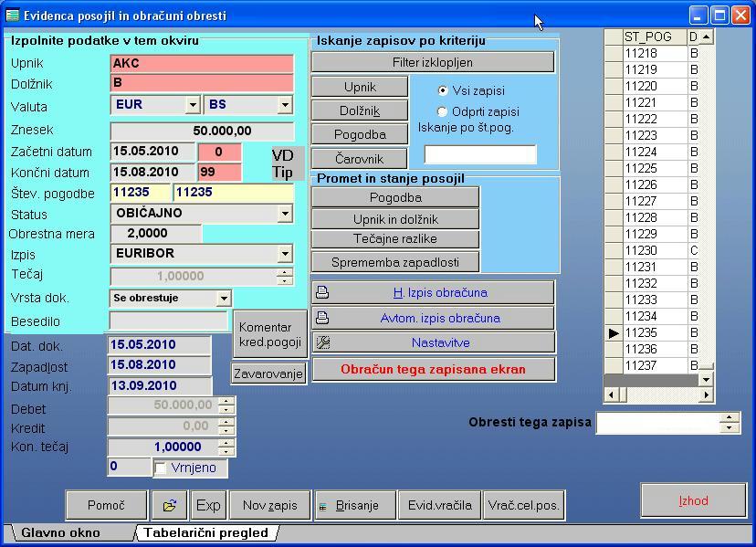Click the table's horizontal scrollbar right arrow
This screenshot has width=756, height=547.
tap(707, 394)
